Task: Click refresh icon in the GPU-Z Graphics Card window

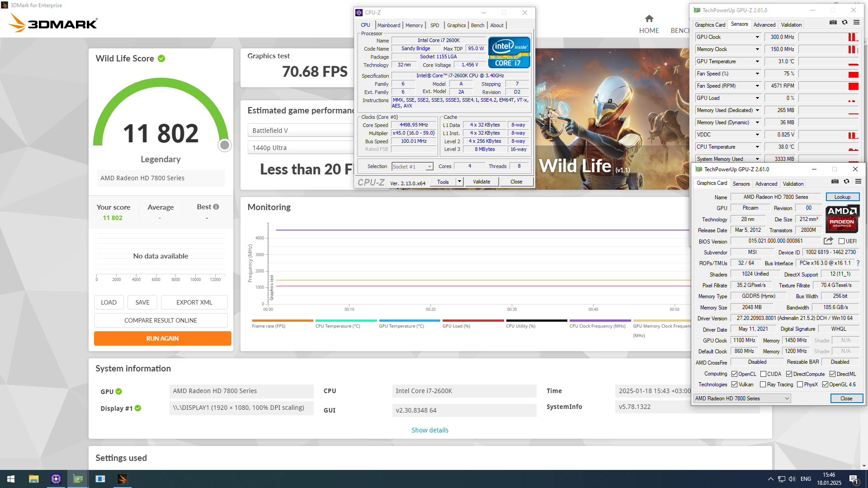Action: tap(846, 181)
